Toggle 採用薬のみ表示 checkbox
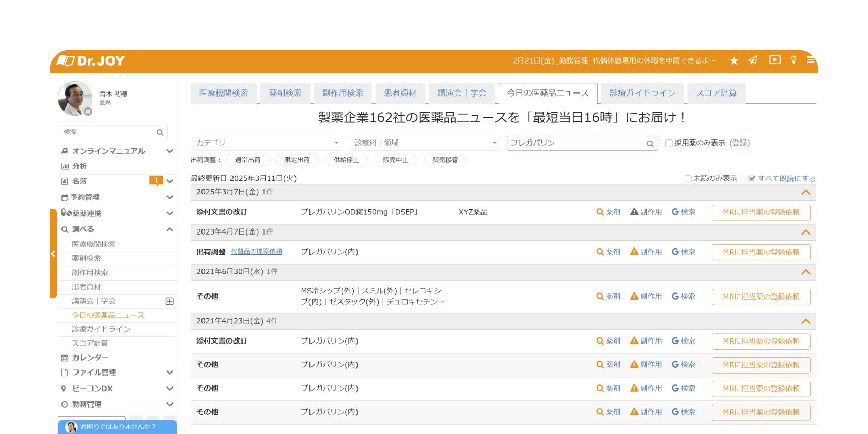The width and height of the screenshot is (868, 434). coord(669,143)
